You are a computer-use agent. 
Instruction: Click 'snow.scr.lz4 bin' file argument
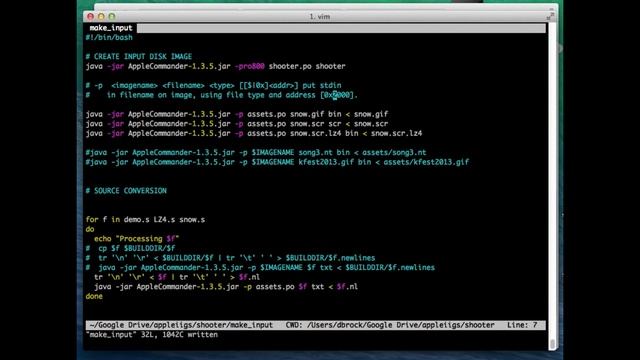click(x=324, y=133)
